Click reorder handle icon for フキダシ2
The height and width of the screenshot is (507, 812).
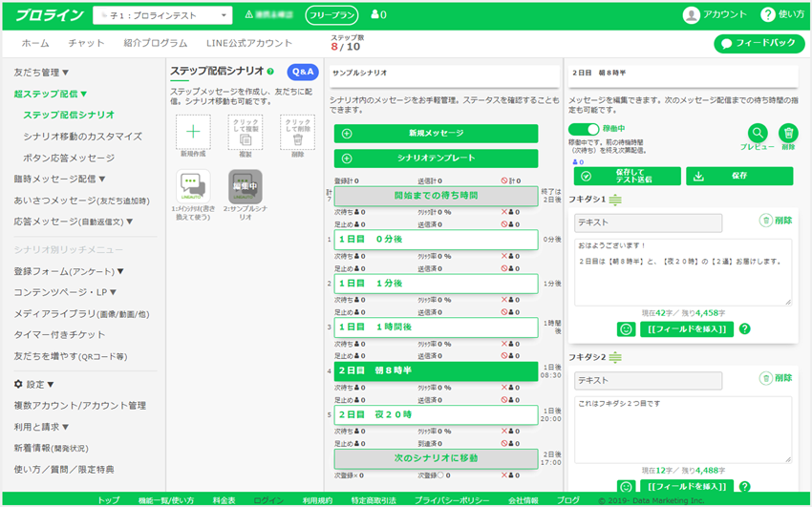[x=615, y=357]
